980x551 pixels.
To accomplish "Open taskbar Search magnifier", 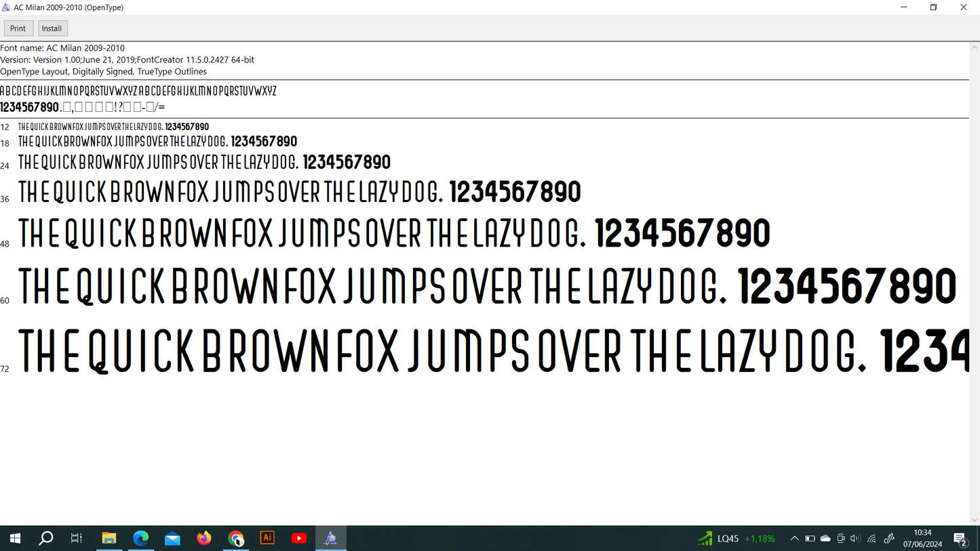I will click(46, 538).
